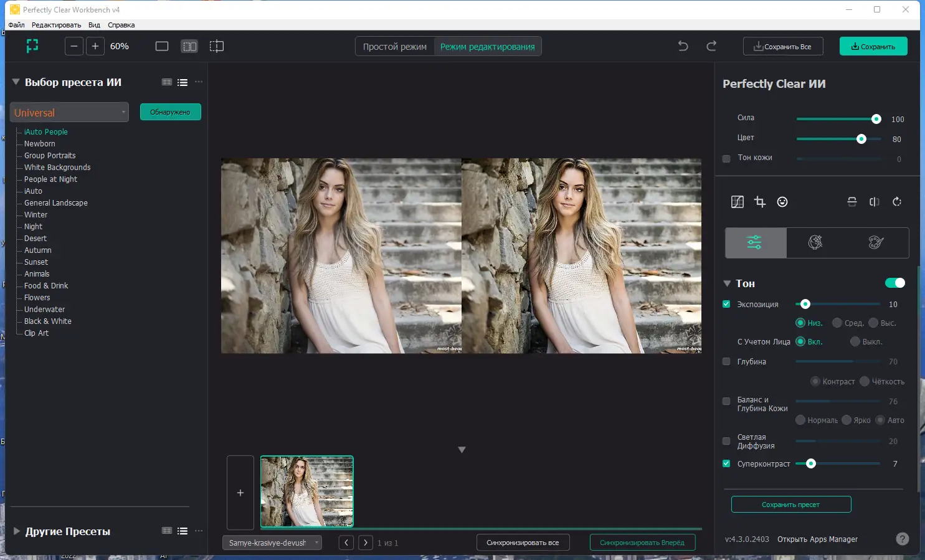Open the Открыть Apps Manager link
The width and height of the screenshot is (925, 560).
pos(817,539)
